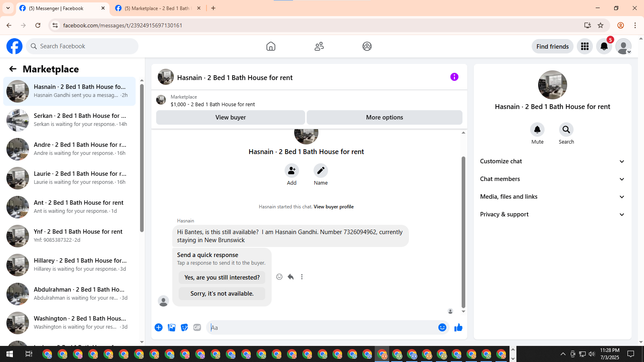The width and height of the screenshot is (644, 362).
Task: Open conversation information purple icon
Action: 454,77
